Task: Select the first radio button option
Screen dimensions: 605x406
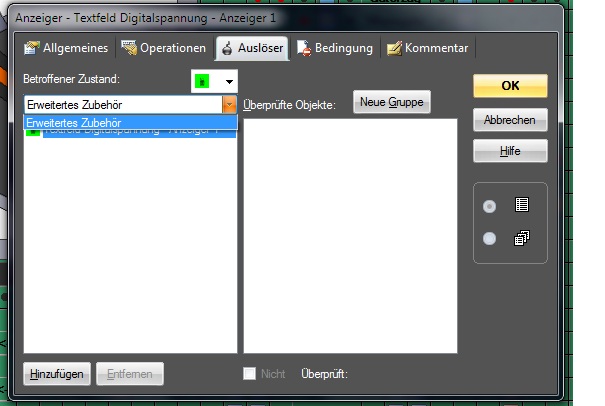Action: click(489, 206)
